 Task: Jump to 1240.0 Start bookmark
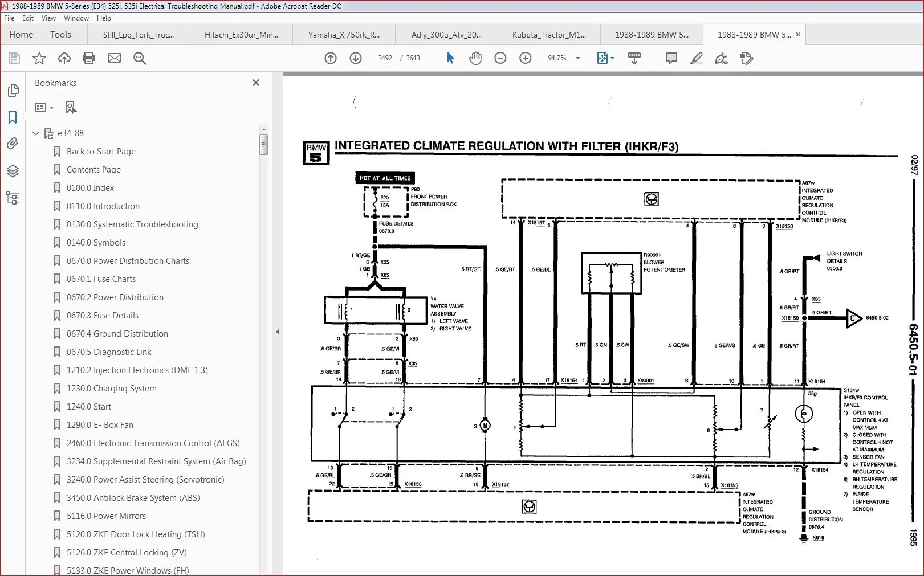point(89,407)
